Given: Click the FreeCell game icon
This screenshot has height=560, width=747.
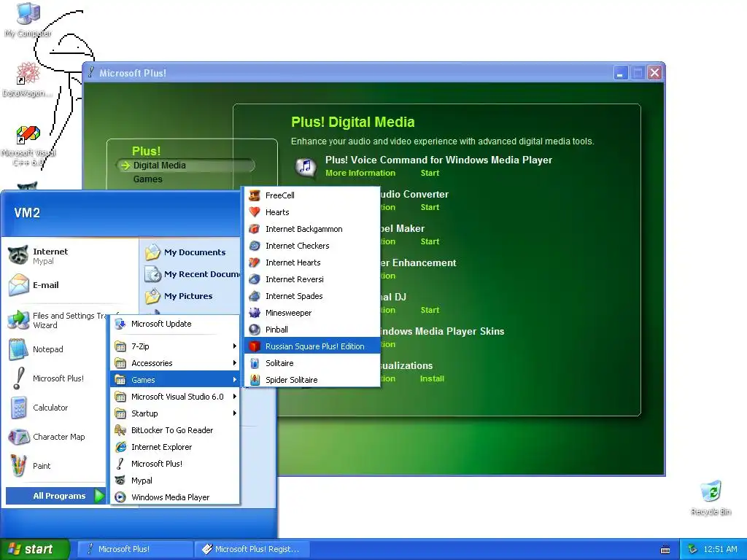Looking at the screenshot, I should [x=255, y=195].
